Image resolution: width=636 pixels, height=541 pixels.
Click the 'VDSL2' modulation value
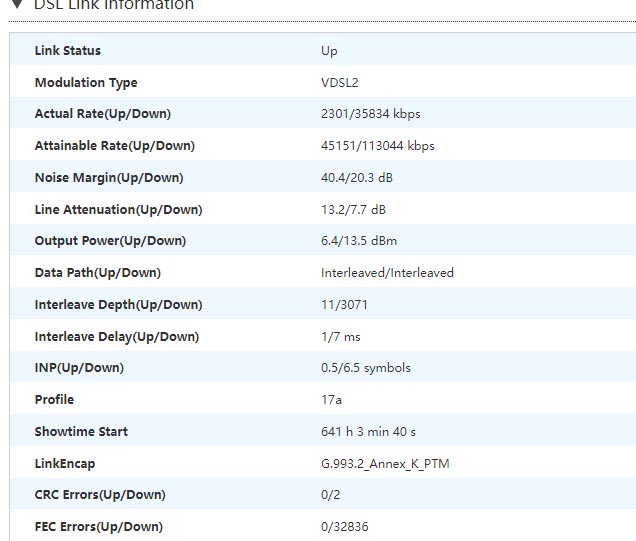click(339, 83)
